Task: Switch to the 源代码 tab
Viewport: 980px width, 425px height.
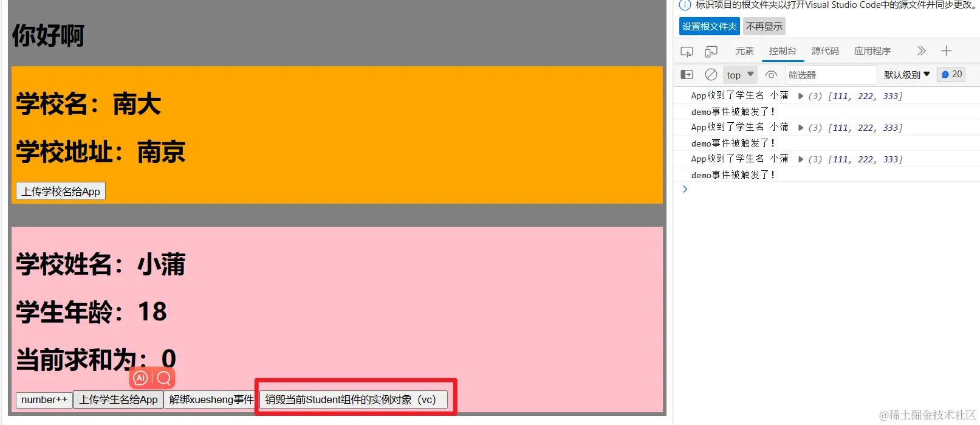Action: (825, 51)
